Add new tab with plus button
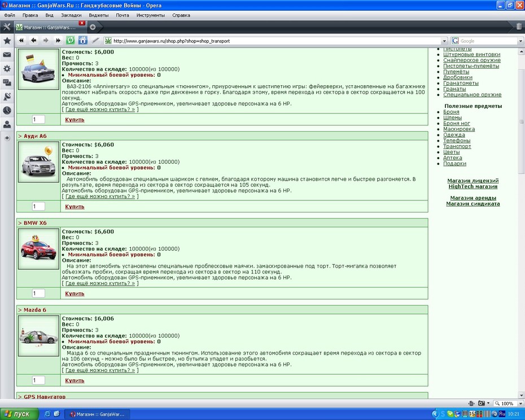This screenshot has width=525, height=420. pos(93,27)
